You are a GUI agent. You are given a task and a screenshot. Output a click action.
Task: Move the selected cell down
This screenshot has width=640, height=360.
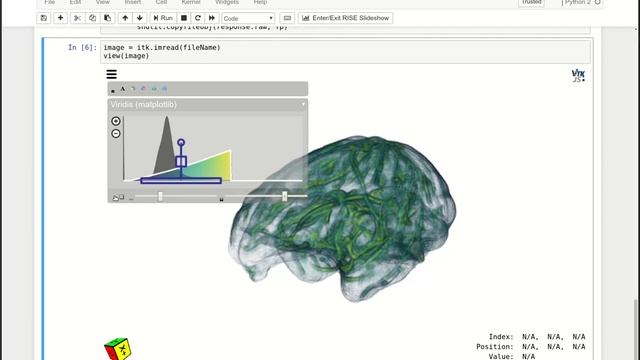(140, 18)
